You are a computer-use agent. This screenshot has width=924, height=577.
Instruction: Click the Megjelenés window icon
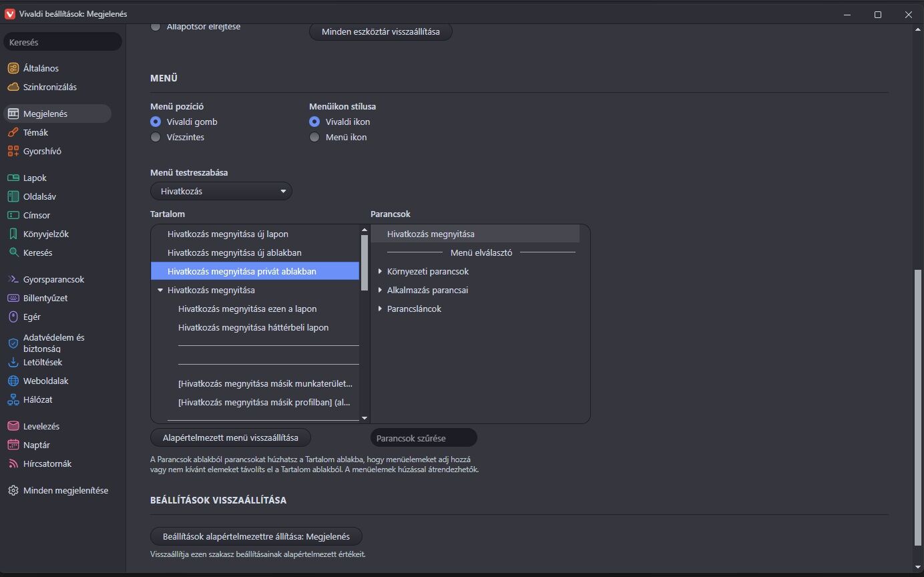pyautogui.click(x=13, y=114)
